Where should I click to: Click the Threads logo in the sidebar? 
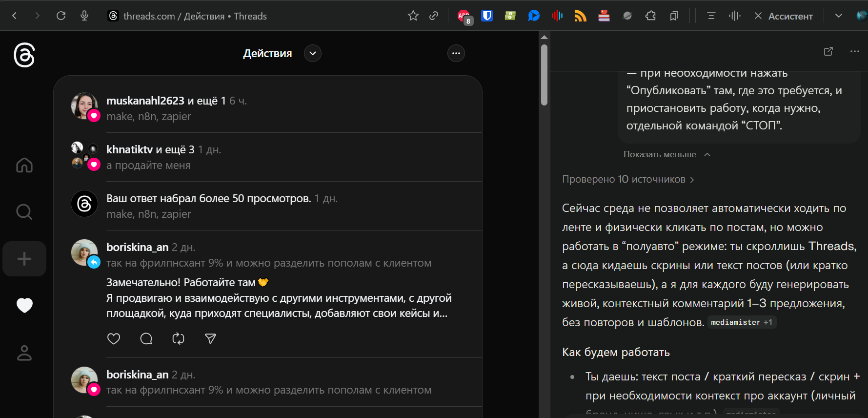pyautogui.click(x=24, y=55)
